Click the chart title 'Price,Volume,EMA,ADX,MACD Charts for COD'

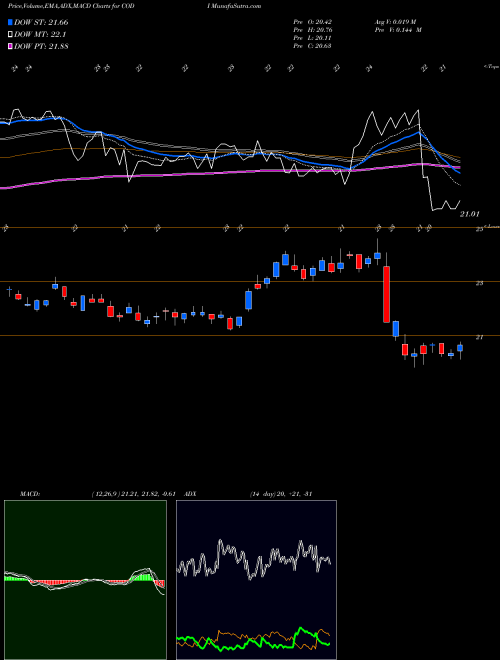tap(71, 6)
